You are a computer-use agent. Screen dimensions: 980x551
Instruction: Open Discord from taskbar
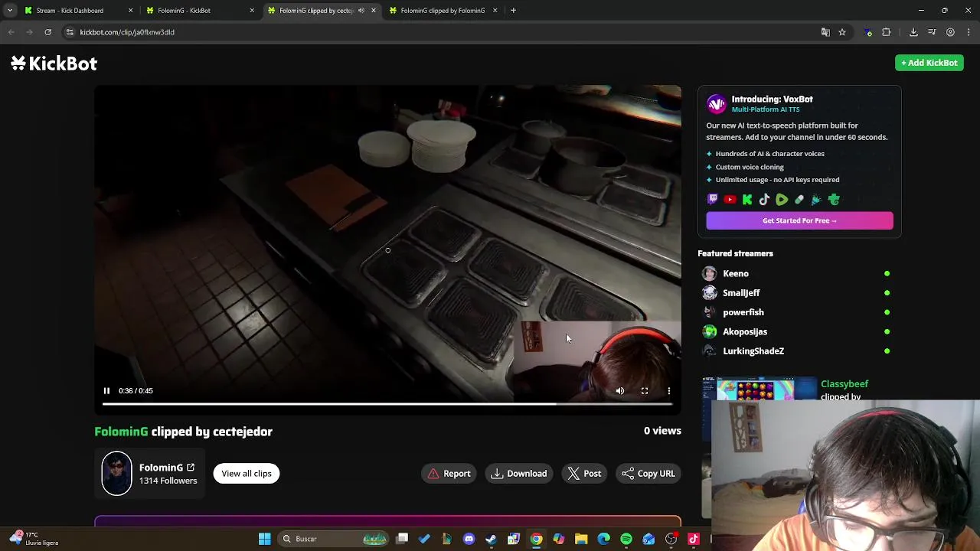click(x=469, y=539)
